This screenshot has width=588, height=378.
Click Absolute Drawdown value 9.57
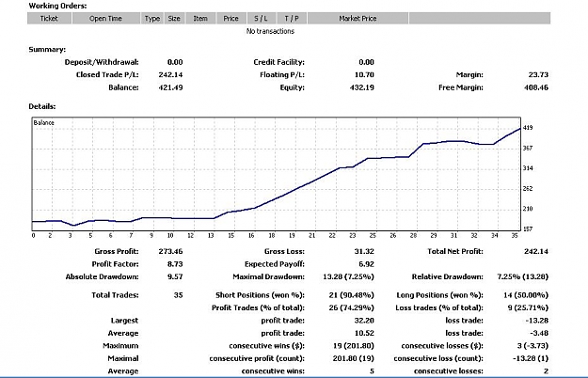[x=175, y=276]
